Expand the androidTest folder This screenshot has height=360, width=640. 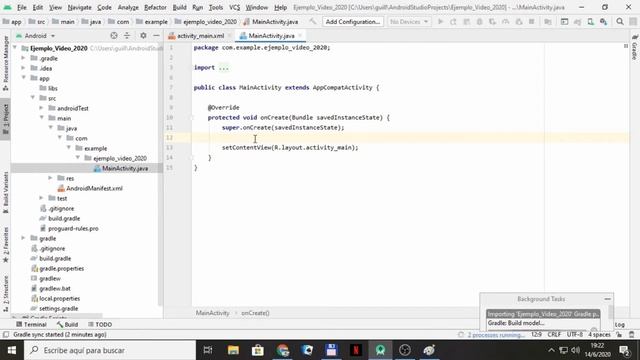pos(42,108)
